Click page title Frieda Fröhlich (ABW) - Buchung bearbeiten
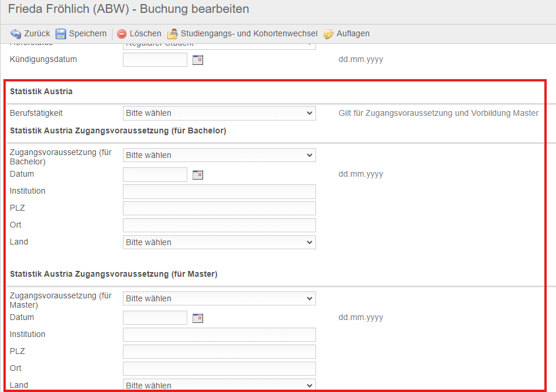This screenshot has width=556, height=392. [128, 9]
